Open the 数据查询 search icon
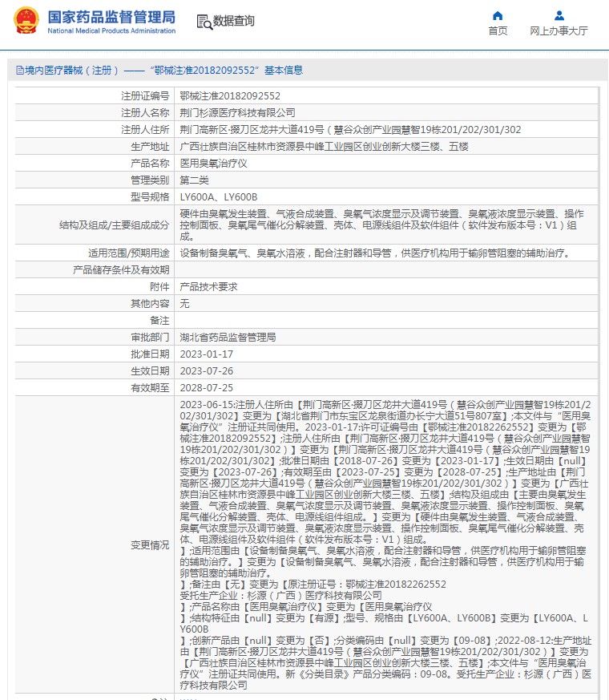The height and width of the screenshot is (700, 609). click(204, 22)
